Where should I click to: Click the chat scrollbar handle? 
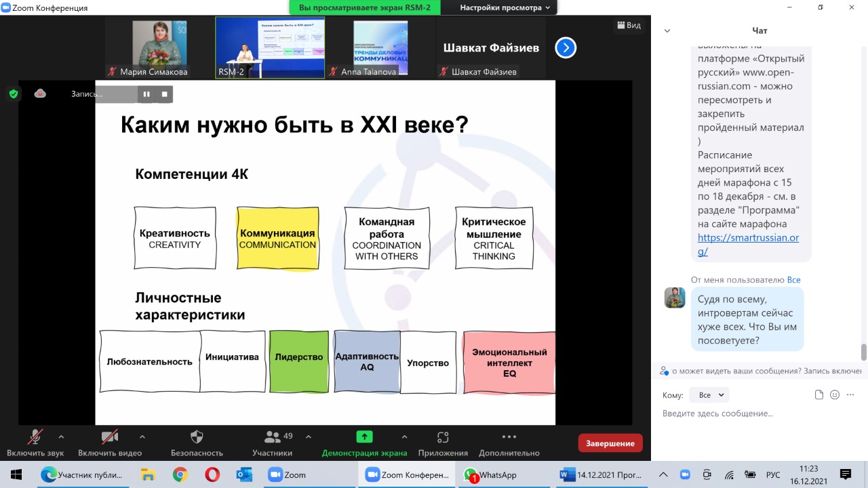(x=864, y=352)
